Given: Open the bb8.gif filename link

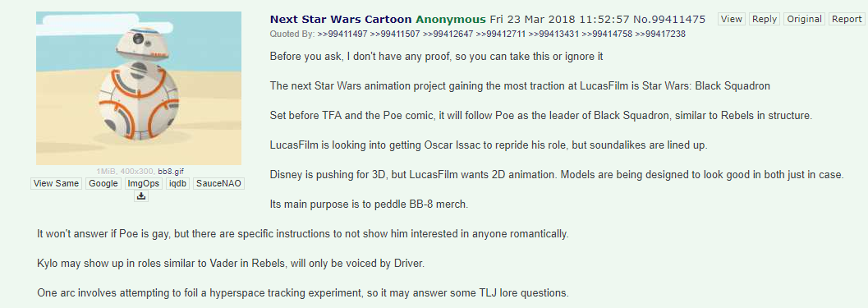Looking at the screenshot, I should coord(171,171).
